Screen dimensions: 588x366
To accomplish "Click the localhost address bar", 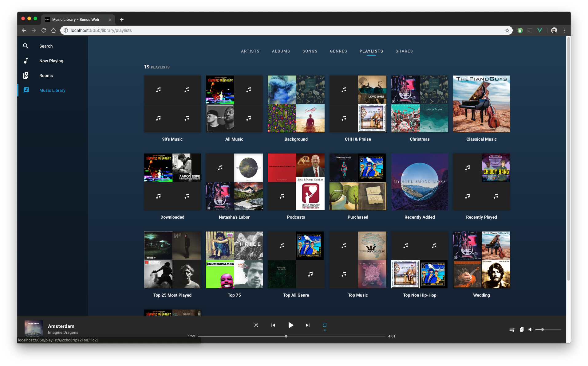I will pos(286,30).
